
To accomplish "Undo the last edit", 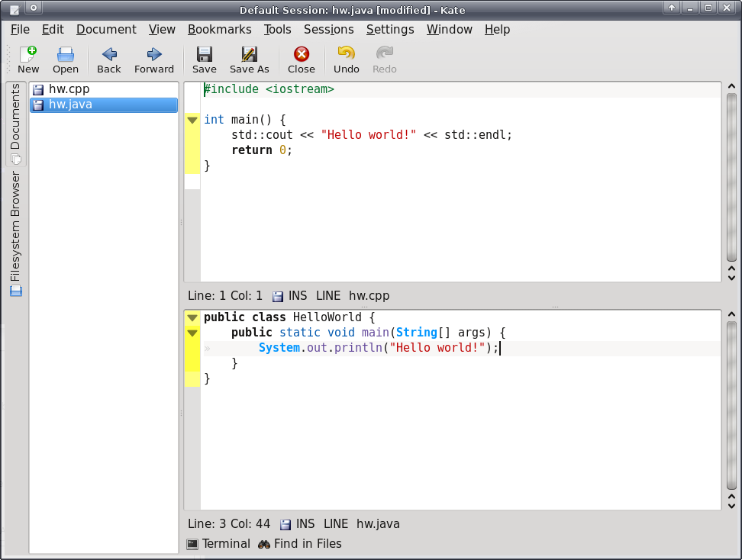I will (346, 60).
